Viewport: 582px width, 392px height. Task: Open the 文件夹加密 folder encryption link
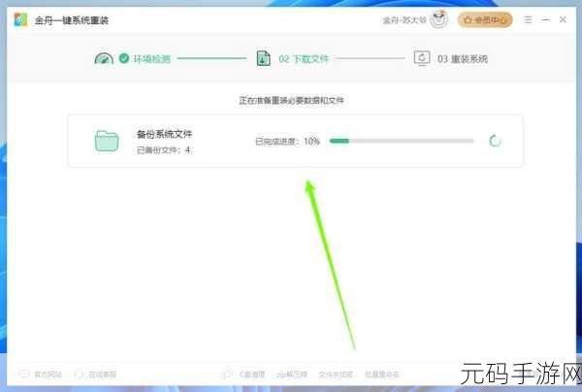click(336, 375)
